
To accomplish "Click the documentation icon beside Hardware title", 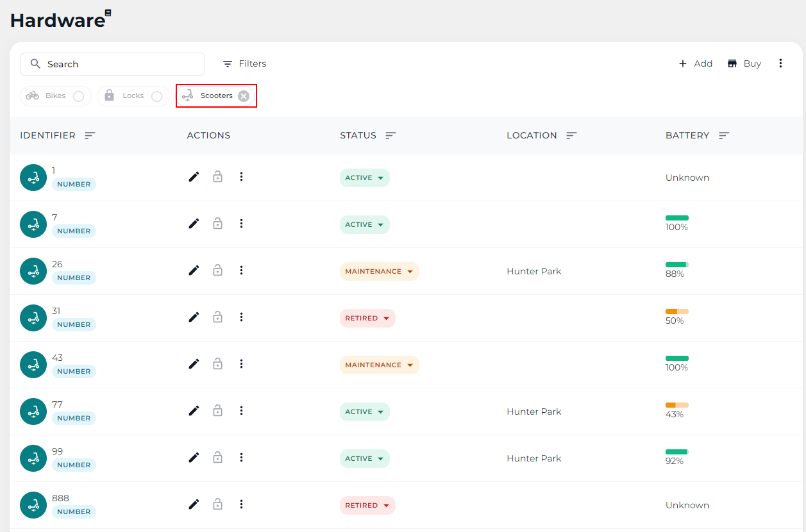I will click(108, 13).
